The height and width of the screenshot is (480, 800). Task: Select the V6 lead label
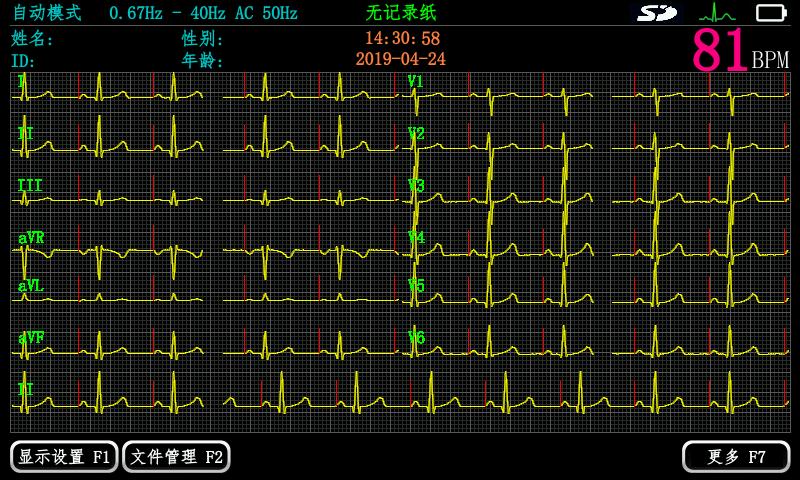tap(416, 338)
